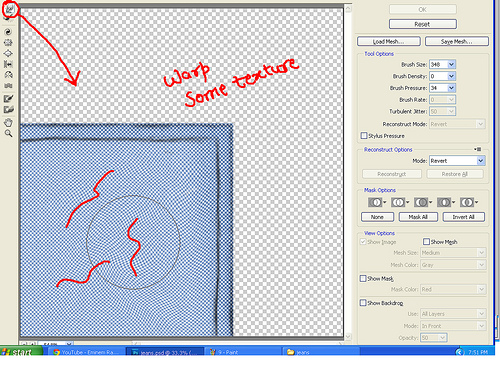500x371 pixels.
Task: Select the Push Left tool
Action: click(x=8, y=64)
